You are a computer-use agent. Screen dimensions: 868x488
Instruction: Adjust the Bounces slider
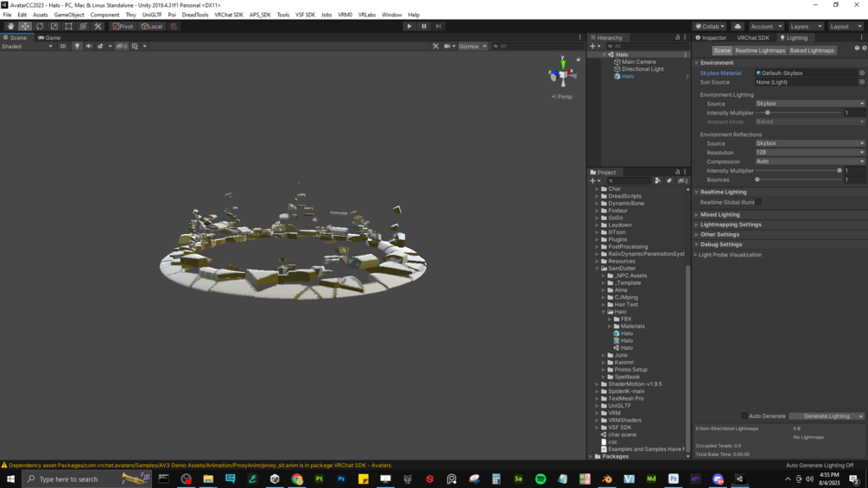799,180
